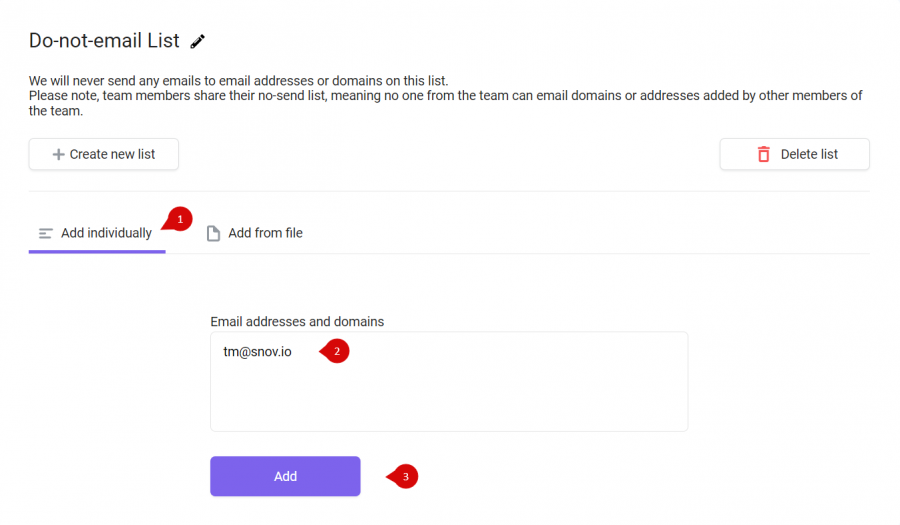The width and height of the screenshot is (900, 525).
Task: Submit entries with the purple Add button
Action: click(285, 476)
